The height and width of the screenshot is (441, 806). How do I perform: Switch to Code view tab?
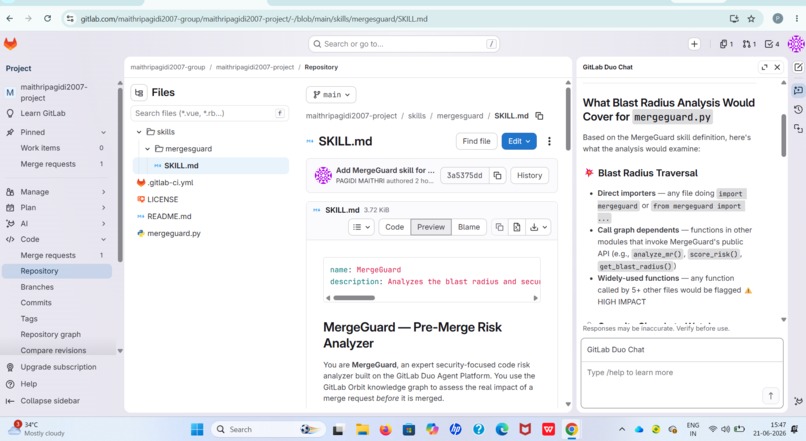[394, 227]
